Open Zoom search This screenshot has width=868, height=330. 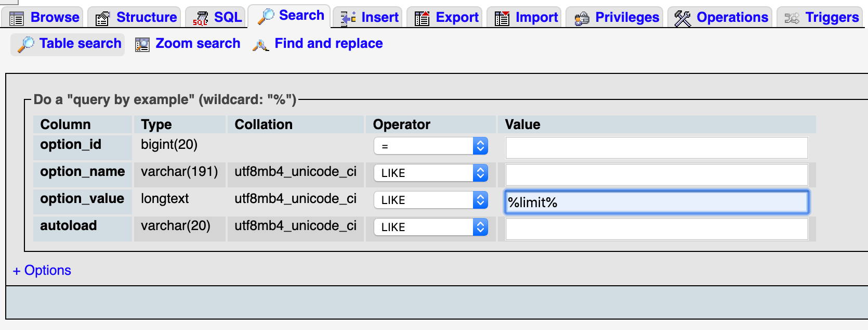click(188, 44)
